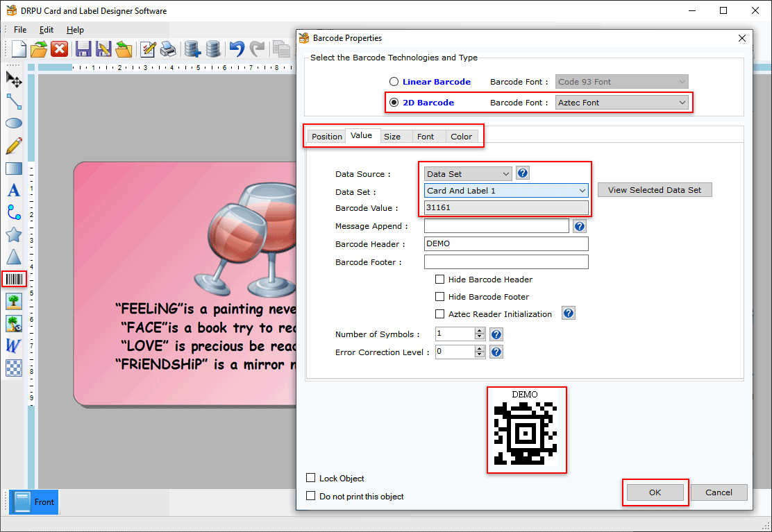Screen dimensions: 772x532
Task: Open help for Error Correction Level
Action: [x=496, y=352]
